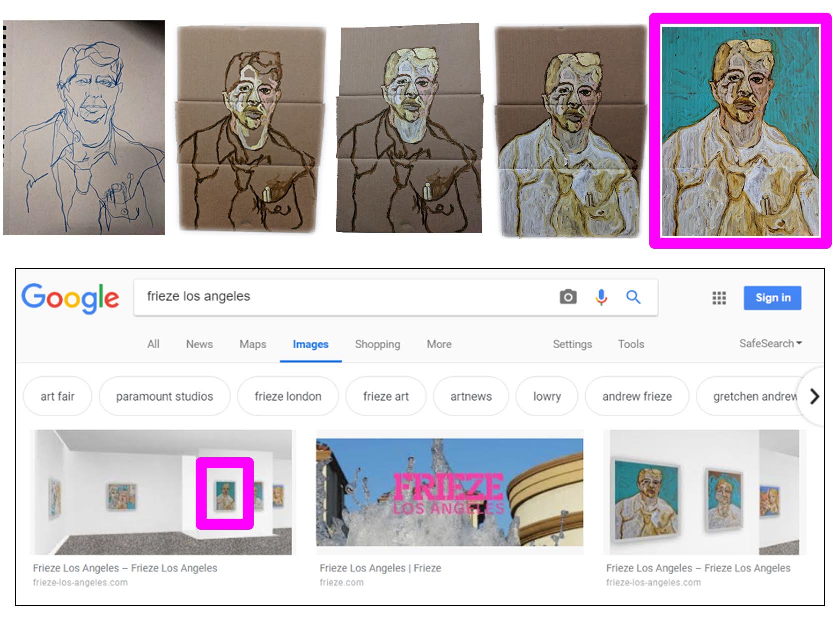Filter by the art fair chip

(x=57, y=396)
